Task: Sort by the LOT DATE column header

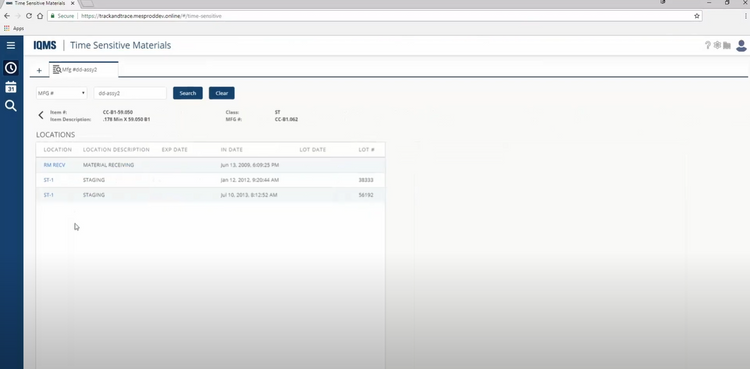Action: pos(312,150)
